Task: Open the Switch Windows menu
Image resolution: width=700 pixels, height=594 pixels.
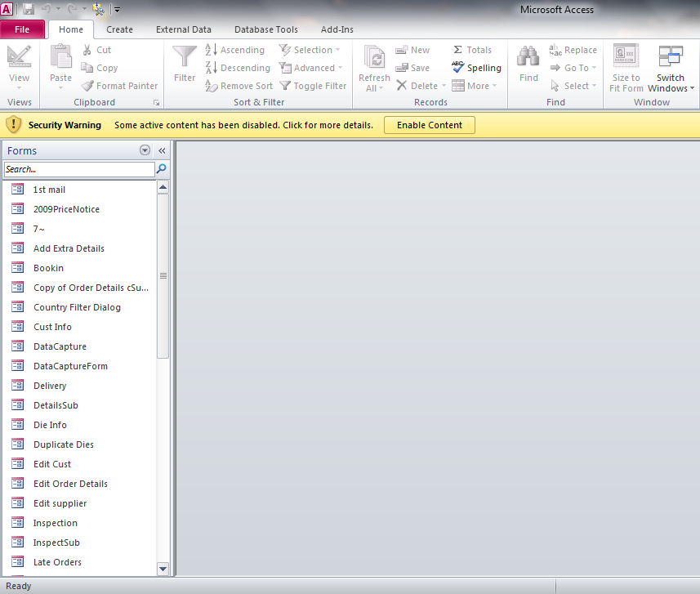Action: click(x=671, y=68)
